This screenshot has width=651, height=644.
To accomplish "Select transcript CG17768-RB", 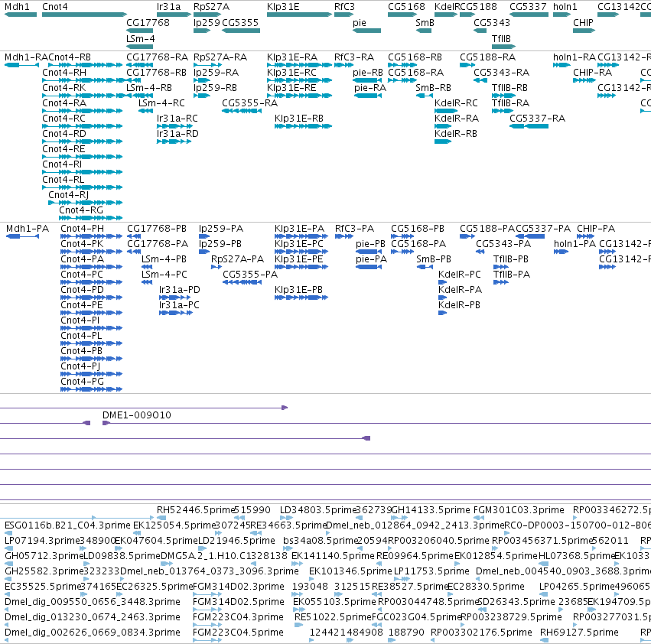I will 157,72.
